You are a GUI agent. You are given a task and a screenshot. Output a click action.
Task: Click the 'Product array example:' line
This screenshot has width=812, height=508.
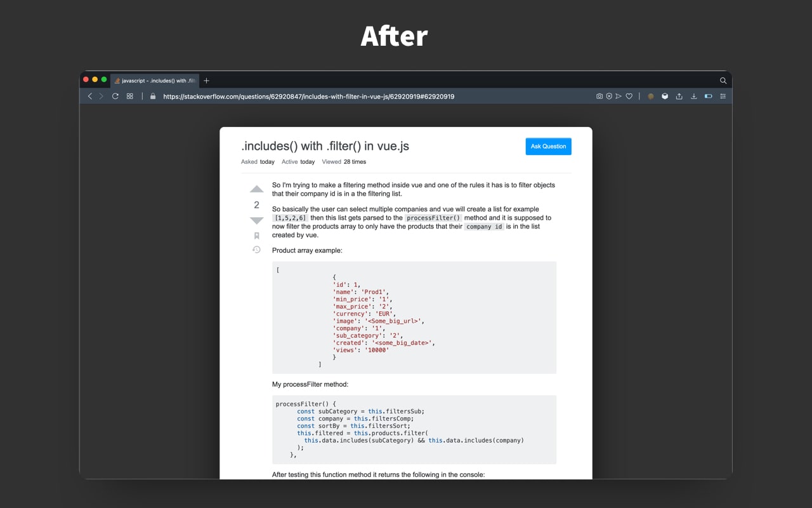click(x=307, y=250)
